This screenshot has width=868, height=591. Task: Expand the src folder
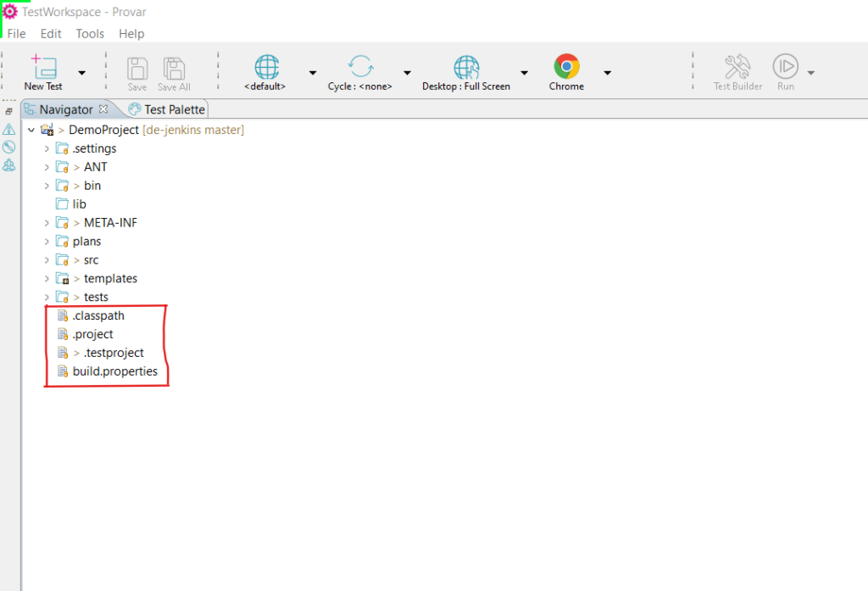click(47, 260)
